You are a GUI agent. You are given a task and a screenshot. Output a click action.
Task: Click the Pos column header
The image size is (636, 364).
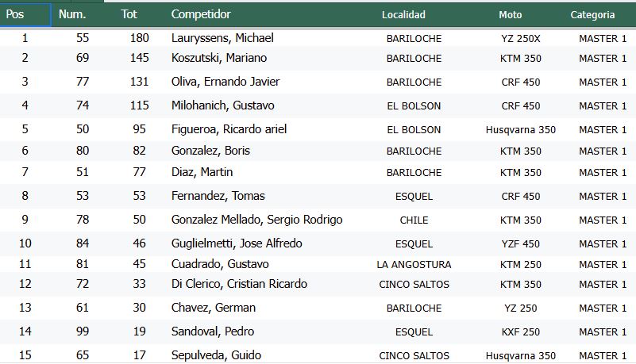click(15, 14)
